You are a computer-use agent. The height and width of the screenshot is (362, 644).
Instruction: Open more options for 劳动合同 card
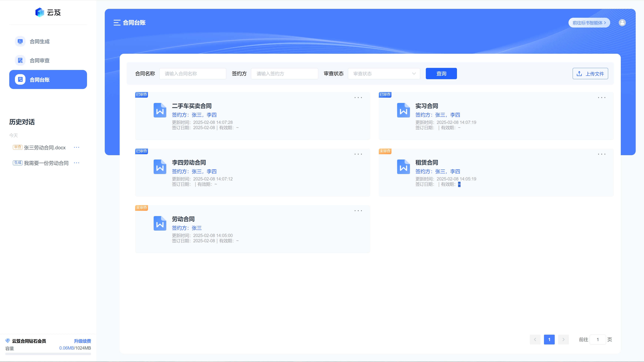click(x=358, y=211)
